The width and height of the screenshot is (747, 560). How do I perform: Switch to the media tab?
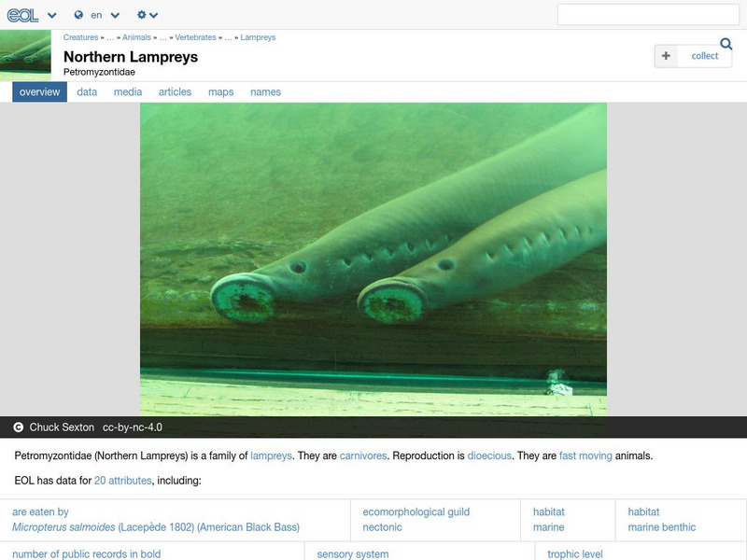point(130,91)
